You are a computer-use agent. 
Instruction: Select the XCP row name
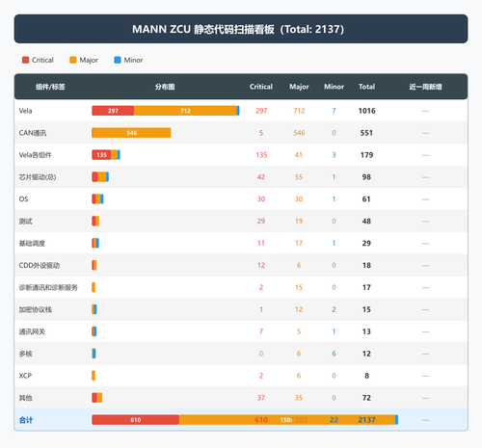[x=25, y=376]
